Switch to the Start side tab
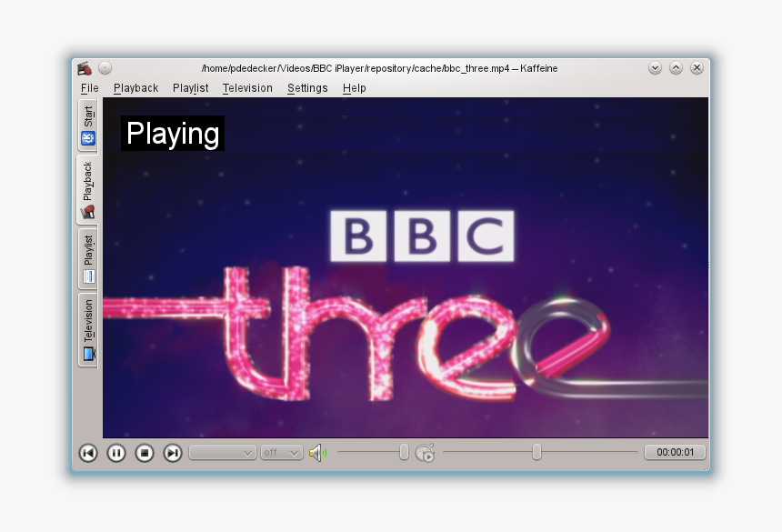The height and width of the screenshot is (532, 782). 88,125
